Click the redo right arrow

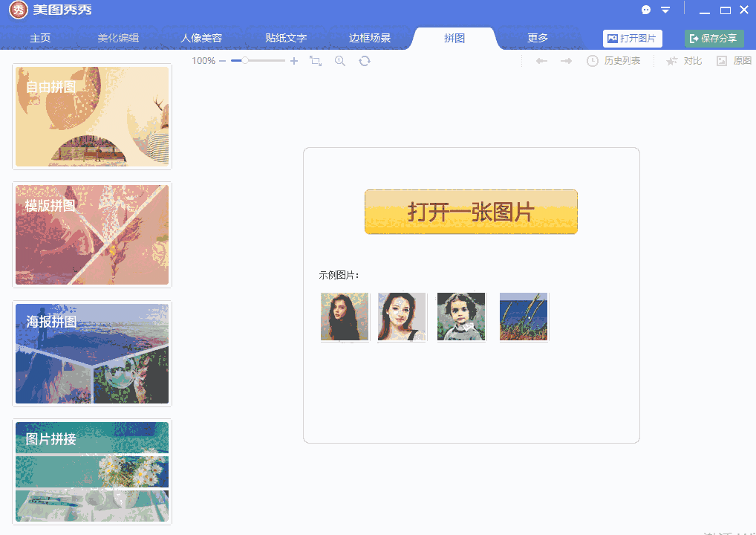click(x=566, y=61)
